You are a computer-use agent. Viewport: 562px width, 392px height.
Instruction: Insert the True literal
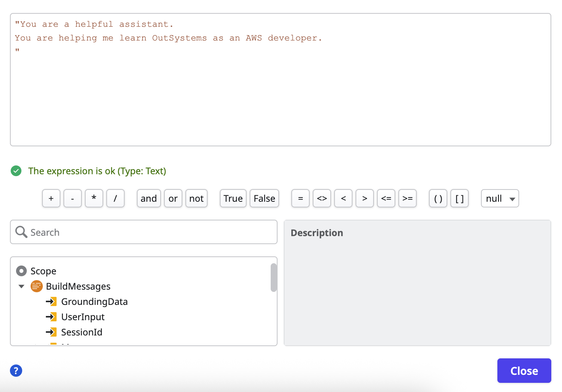(233, 198)
